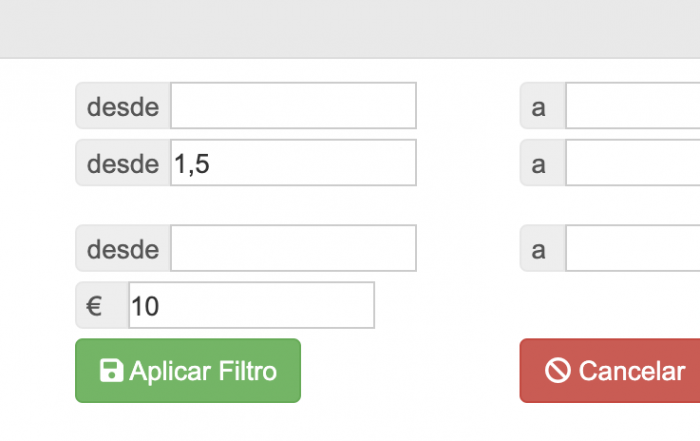The width and height of the screenshot is (700, 441).
Task: Focus the euro amount field showing 10
Action: click(x=251, y=305)
